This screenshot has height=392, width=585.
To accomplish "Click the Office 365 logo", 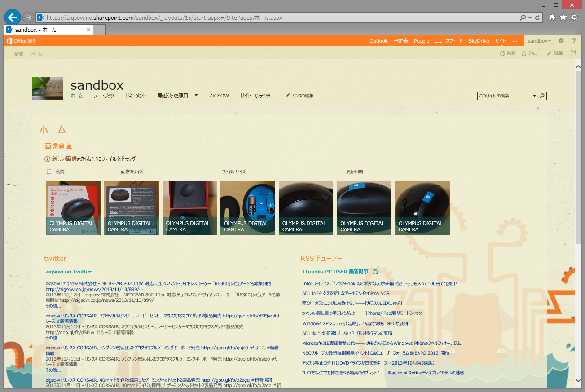I will [x=21, y=41].
